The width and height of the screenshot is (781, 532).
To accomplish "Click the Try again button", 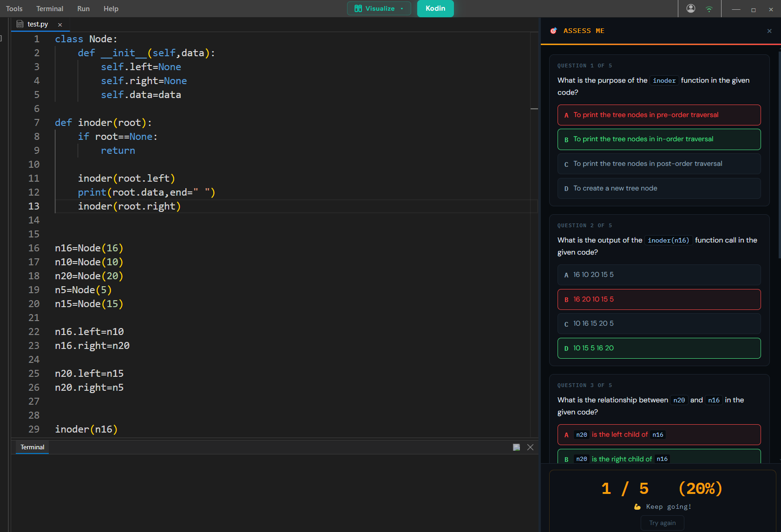I will 663,523.
